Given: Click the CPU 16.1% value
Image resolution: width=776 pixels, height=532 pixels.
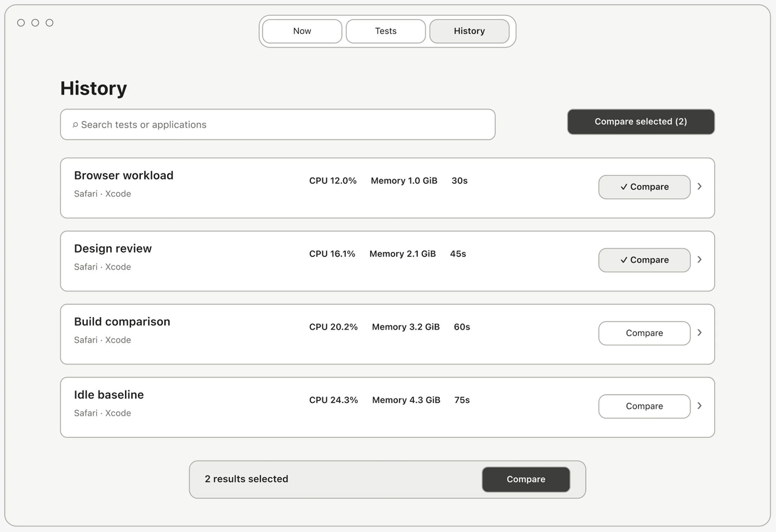Looking at the screenshot, I should (332, 254).
